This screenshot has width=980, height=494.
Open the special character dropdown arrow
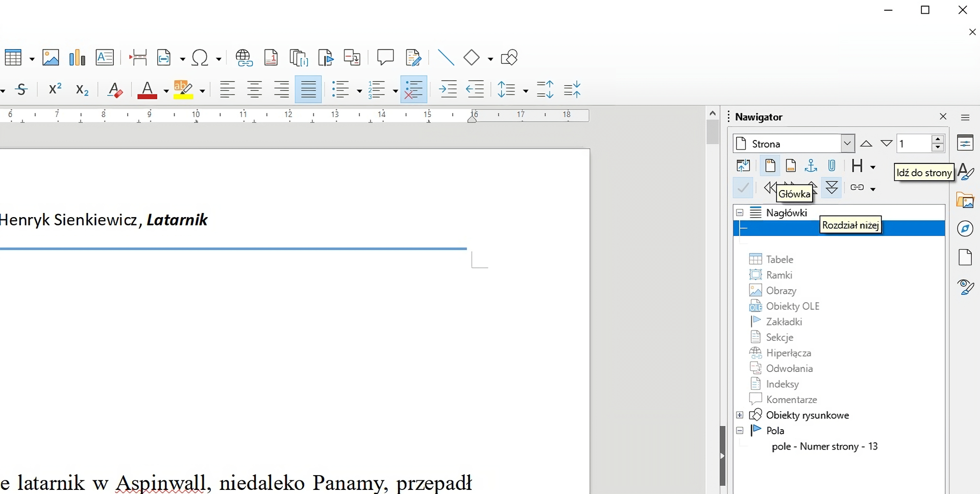(x=218, y=59)
